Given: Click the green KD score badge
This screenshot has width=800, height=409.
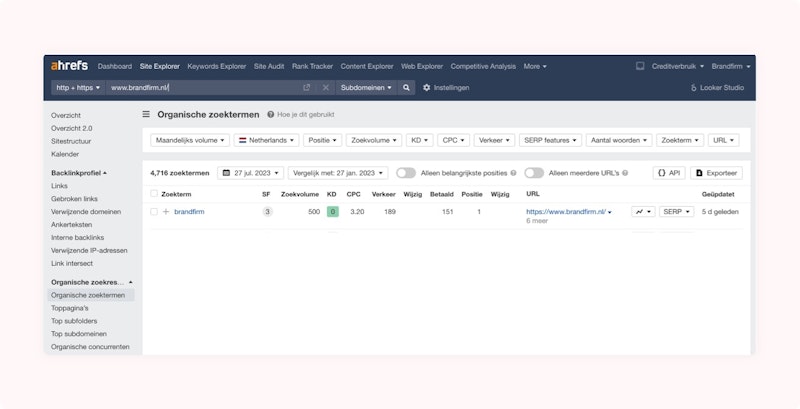Looking at the screenshot, I should click(x=332, y=212).
